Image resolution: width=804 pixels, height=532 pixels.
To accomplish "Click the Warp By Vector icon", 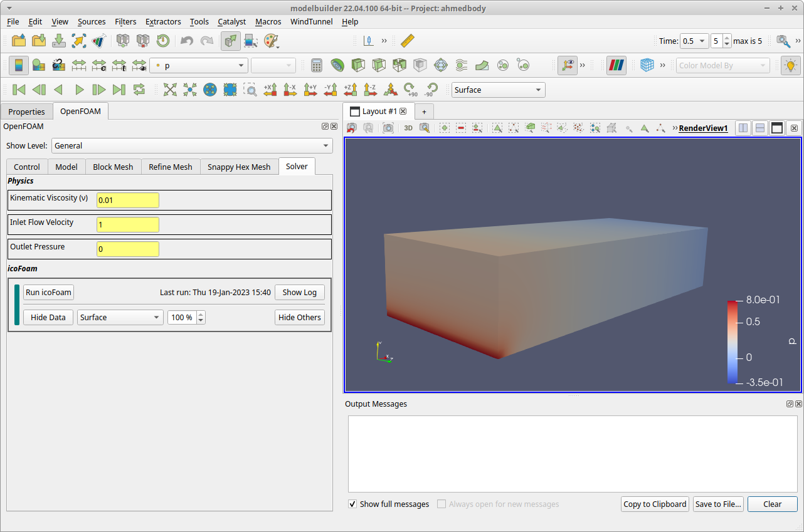I will [x=482, y=65].
